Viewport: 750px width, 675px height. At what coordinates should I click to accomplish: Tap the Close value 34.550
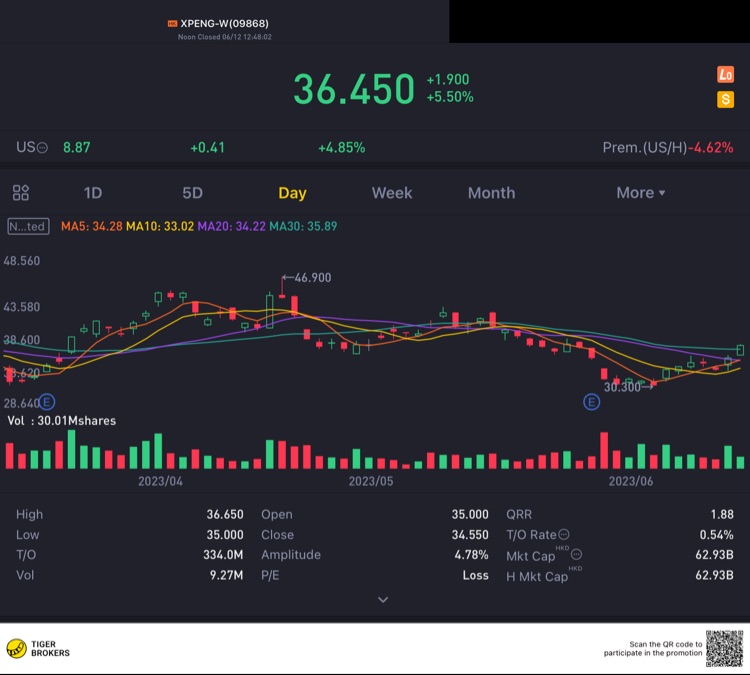[x=470, y=534]
